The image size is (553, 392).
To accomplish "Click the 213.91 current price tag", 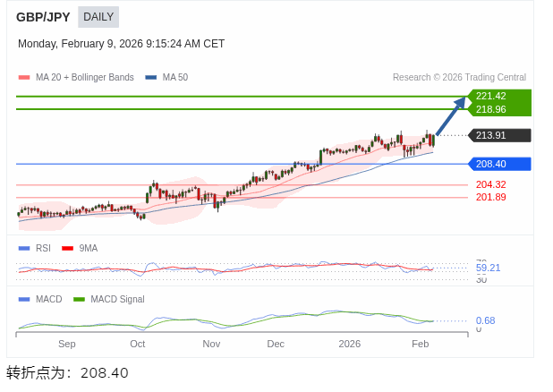I will [x=499, y=135].
